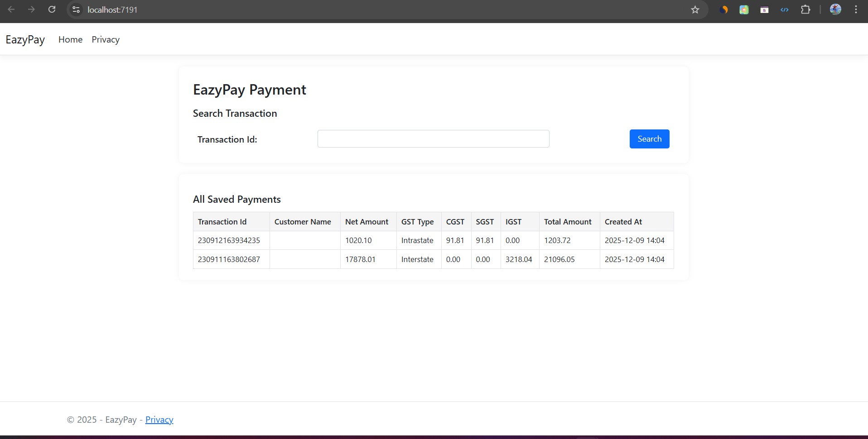868x439 pixels.
Task: Select transaction 230911163802687 cell
Action: pos(229,259)
